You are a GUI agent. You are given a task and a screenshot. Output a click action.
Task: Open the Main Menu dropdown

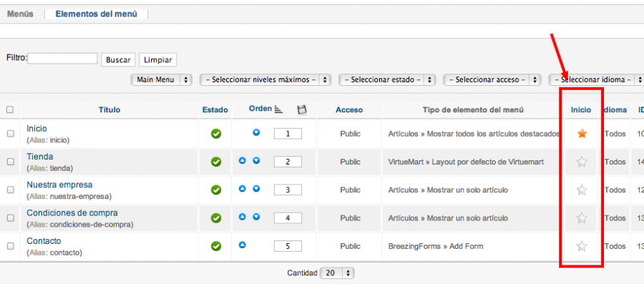click(162, 79)
